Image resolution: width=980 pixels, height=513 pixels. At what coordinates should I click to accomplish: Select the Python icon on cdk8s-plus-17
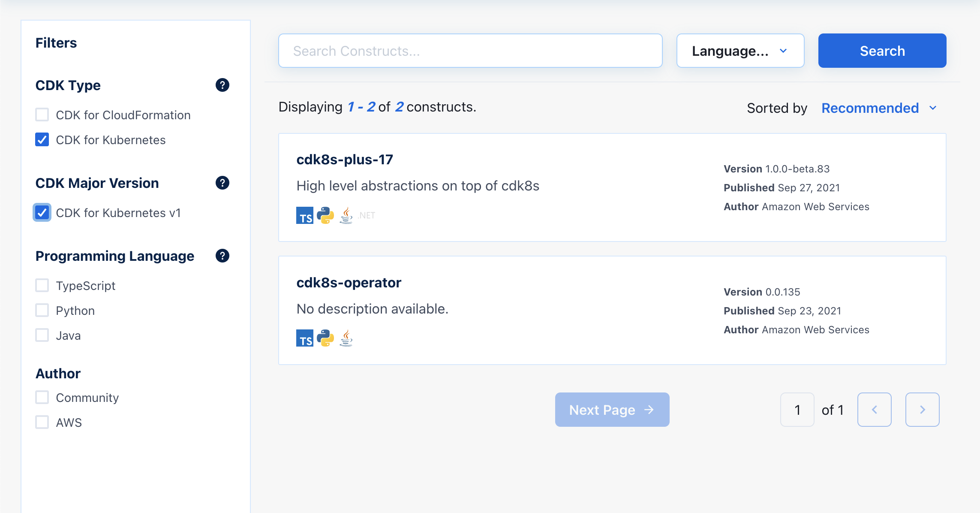(x=325, y=215)
